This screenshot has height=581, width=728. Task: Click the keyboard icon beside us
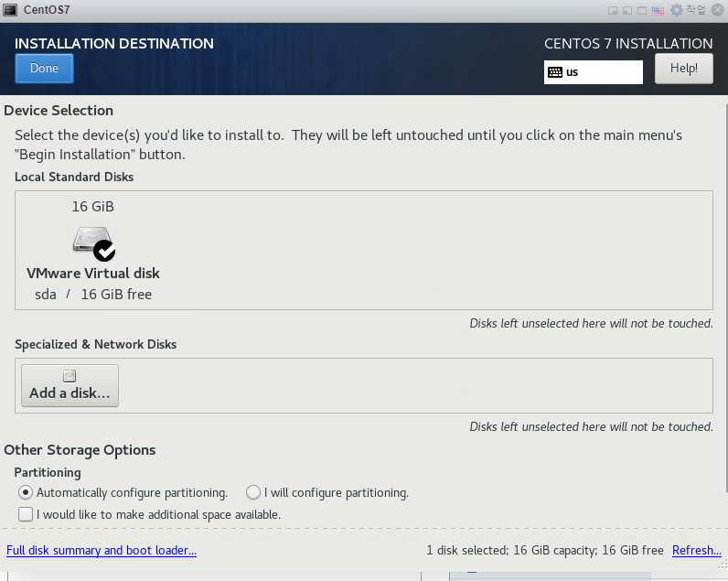[555, 72]
